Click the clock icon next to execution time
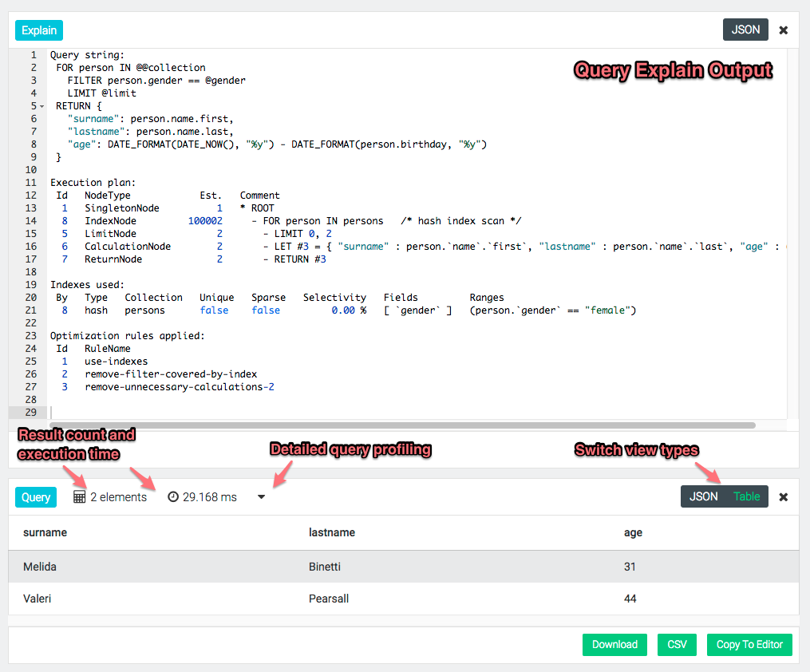This screenshot has width=810, height=672. pyautogui.click(x=173, y=497)
